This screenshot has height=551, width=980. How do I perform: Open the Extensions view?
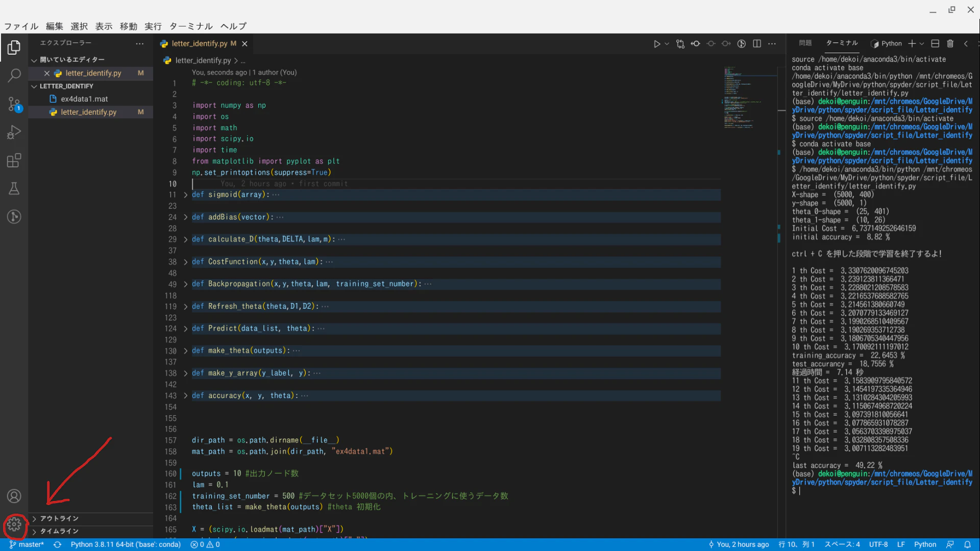(14, 160)
